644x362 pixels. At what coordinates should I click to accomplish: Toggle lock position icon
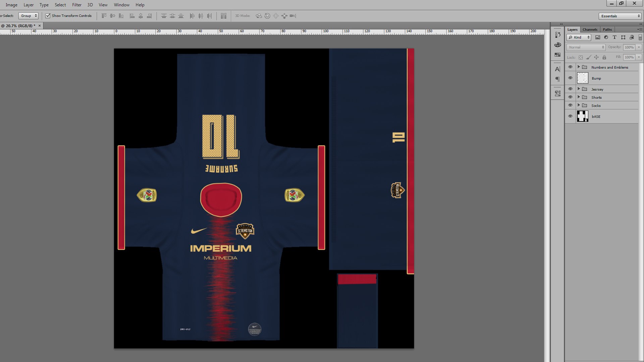click(596, 57)
